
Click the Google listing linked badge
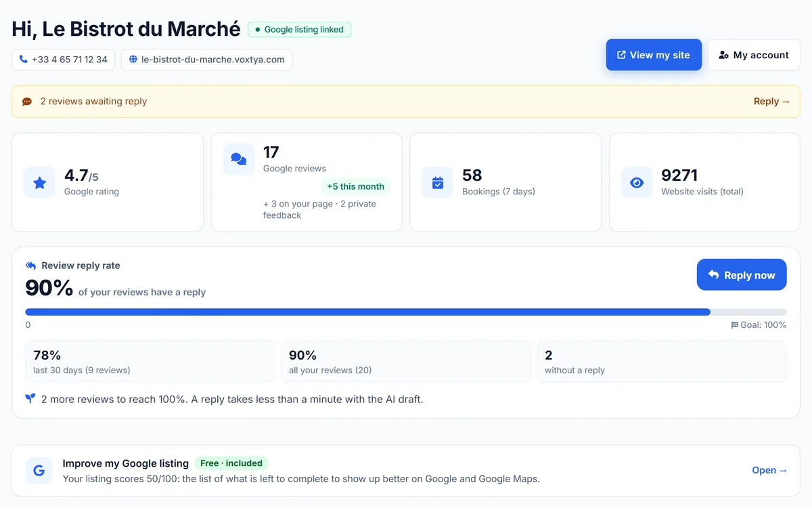click(299, 30)
